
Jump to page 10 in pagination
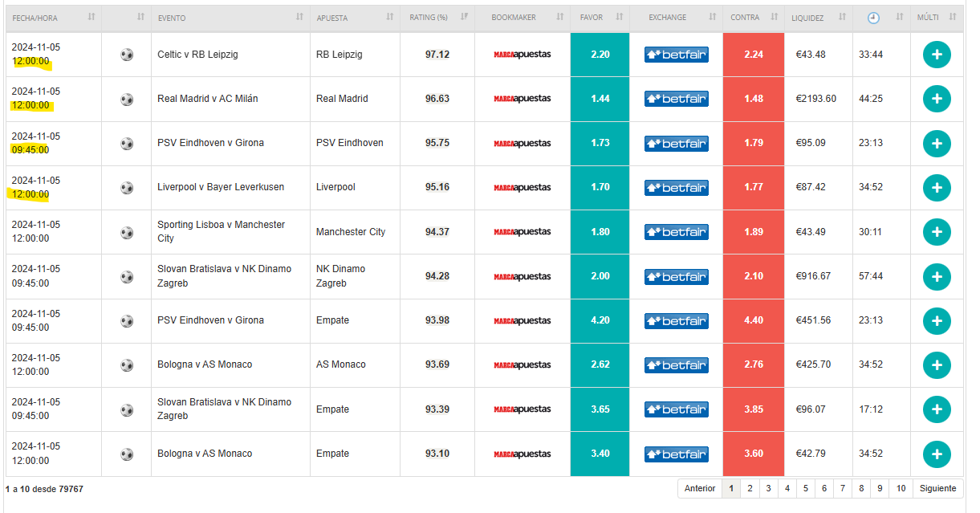click(901, 488)
